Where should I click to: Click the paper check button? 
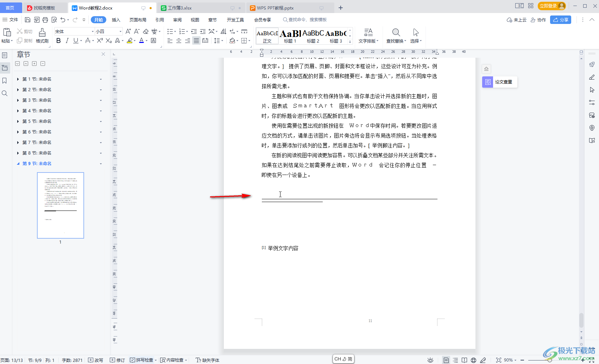500,82
